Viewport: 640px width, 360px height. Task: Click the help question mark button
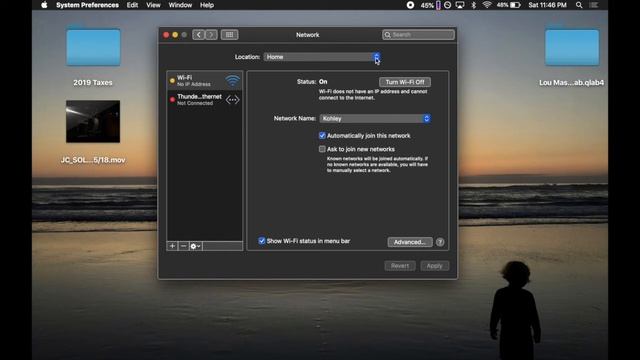point(440,242)
